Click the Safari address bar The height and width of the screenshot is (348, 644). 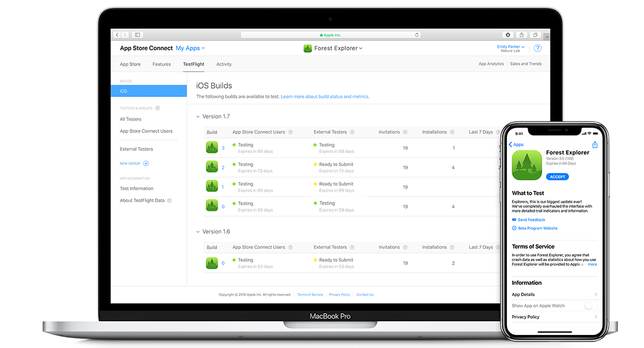330,35
